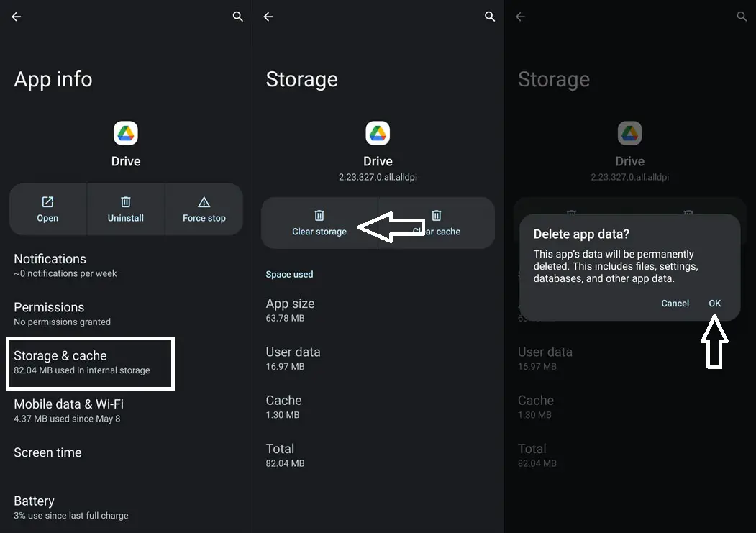
Task: Select App size 63.78 MB entry
Action: 378,310
